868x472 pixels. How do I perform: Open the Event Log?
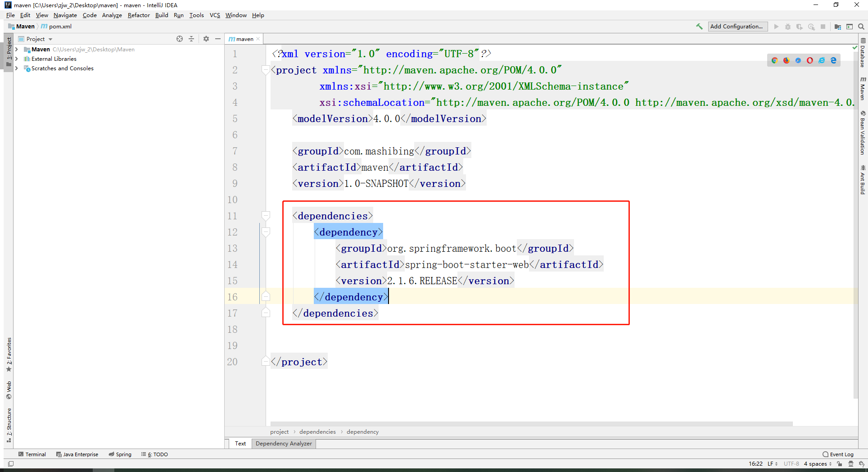(x=838, y=454)
